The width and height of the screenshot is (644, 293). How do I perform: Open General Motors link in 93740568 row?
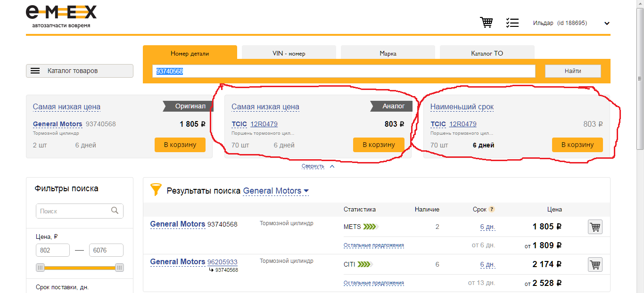pyautogui.click(x=178, y=224)
